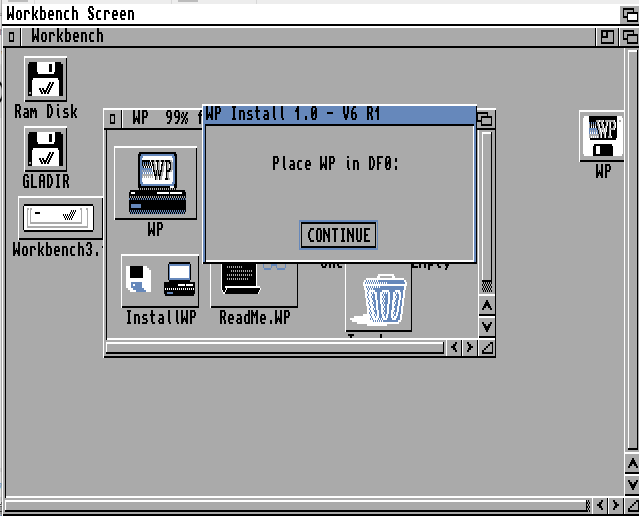Click the Workbench window zoom gadget
The width and height of the screenshot is (639, 516).
[607, 37]
